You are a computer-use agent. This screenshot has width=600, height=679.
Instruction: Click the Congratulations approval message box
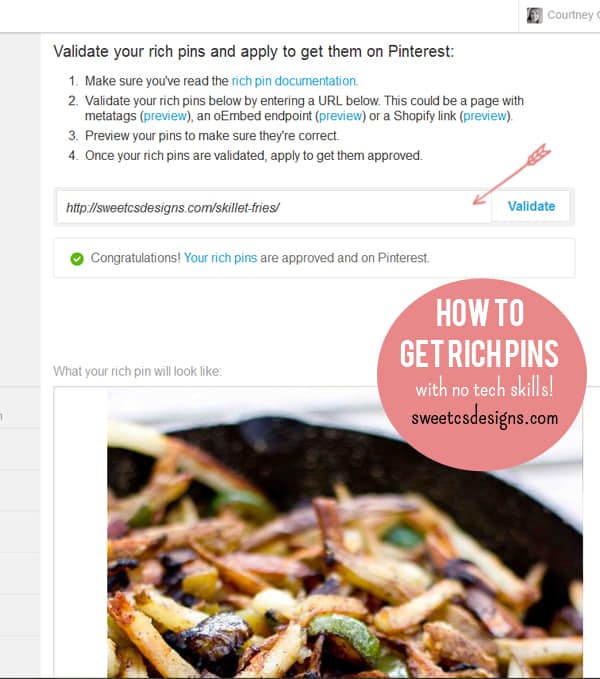(x=314, y=258)
